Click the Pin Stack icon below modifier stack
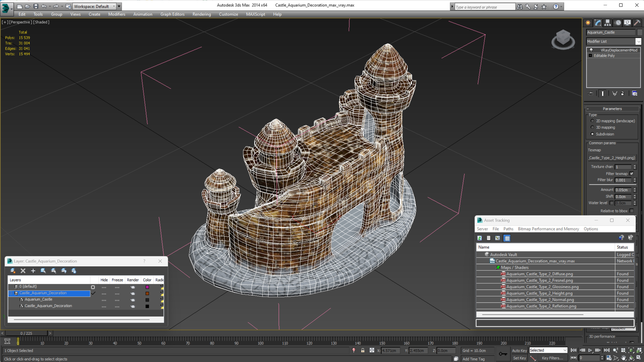 pos(591,93)
